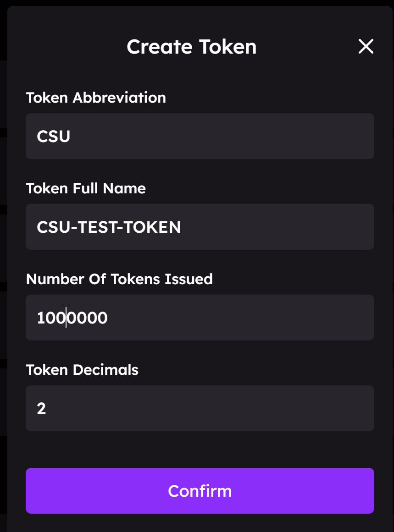This screenshot has height=532, width=394.
Task: Place cursor on the "CSU" abbreviation value
Action: (x=53, y=137)
